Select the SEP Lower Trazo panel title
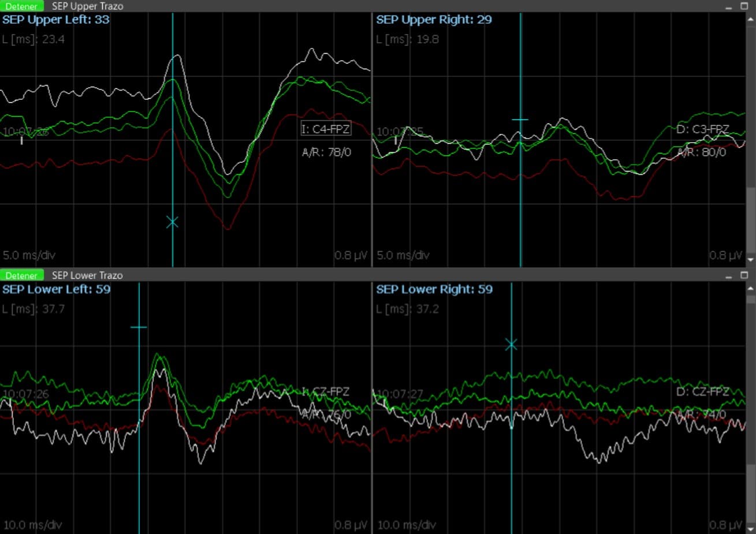 point(87,275)
